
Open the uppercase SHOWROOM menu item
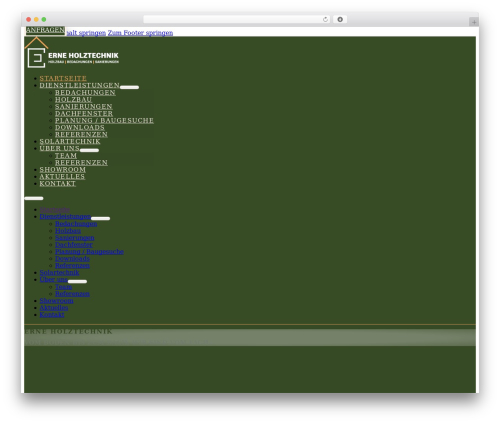point(63,169)
